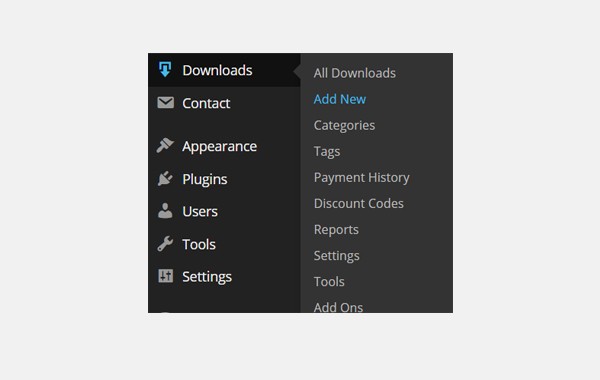Open the Contact menu label
The width and height of the screenshot is (600, 380).
(206, 103)
